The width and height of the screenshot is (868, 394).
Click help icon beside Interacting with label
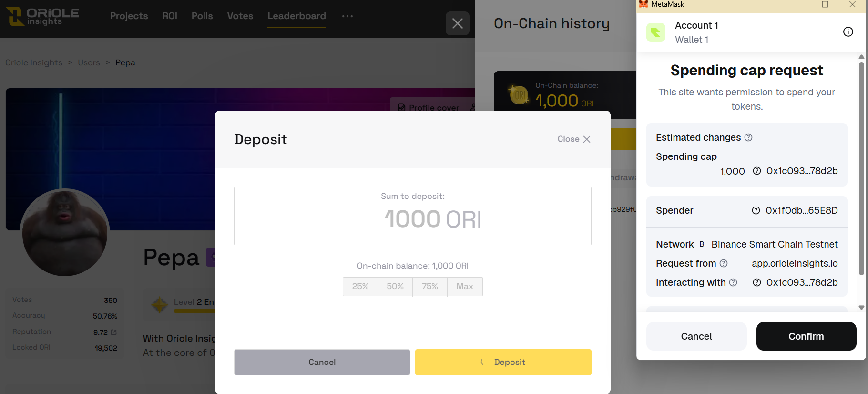[x=733, y=282]
